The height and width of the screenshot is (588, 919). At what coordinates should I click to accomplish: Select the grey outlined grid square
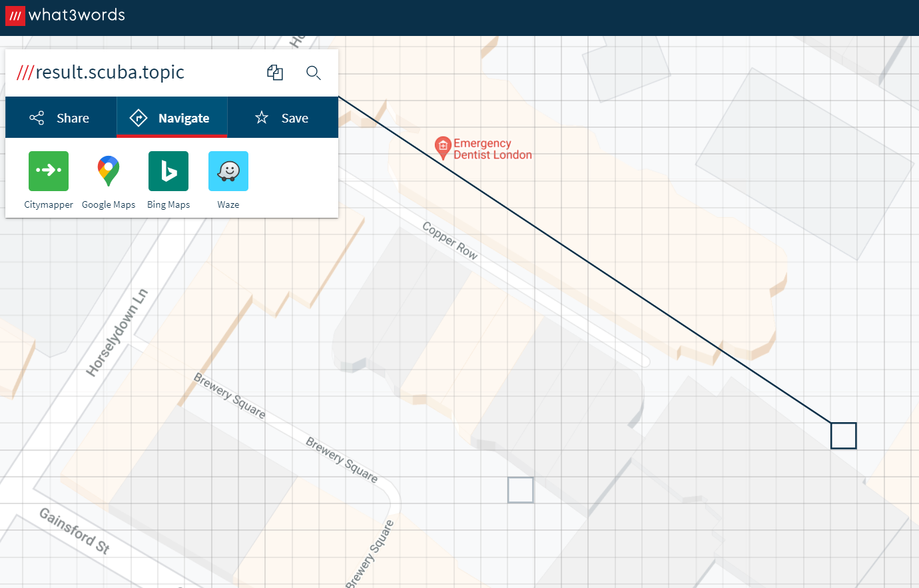click(x=521, y=490)
